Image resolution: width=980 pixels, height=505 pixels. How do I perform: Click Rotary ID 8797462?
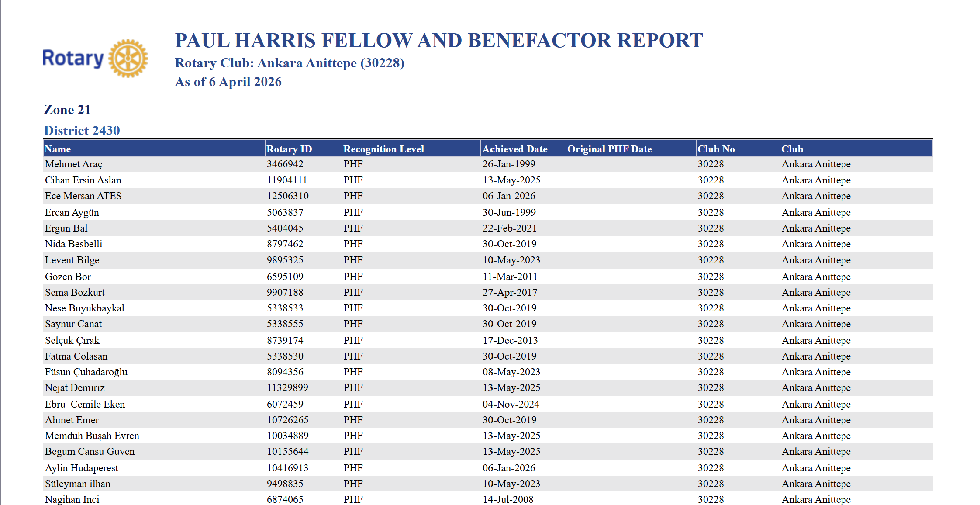(x=285, y=244)
